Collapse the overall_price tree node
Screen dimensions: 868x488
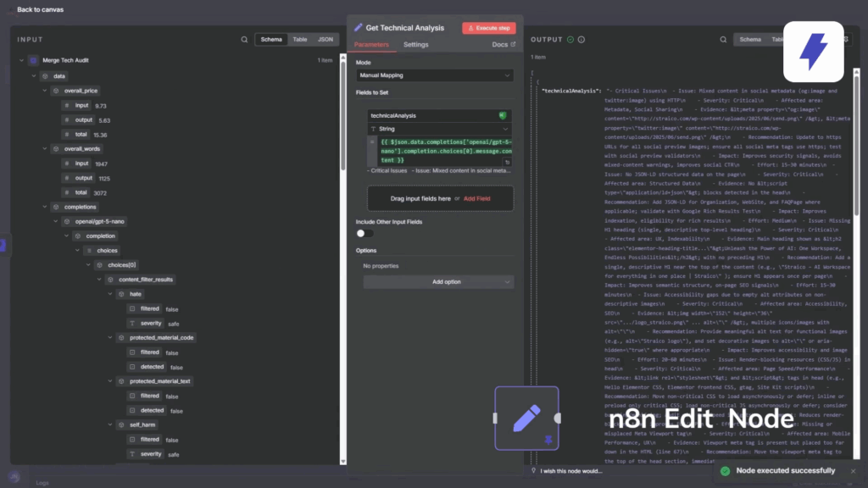click(45, 91)
